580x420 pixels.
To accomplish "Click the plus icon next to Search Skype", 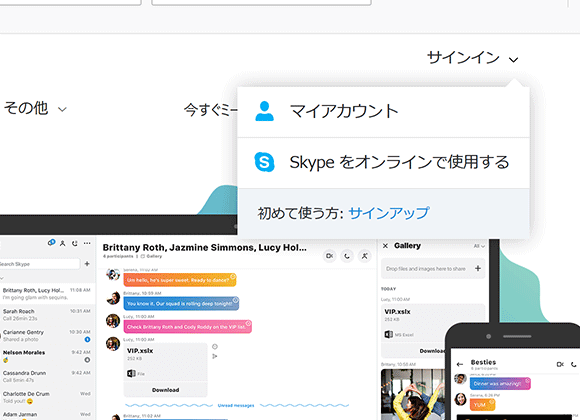I will pos(87,264).
